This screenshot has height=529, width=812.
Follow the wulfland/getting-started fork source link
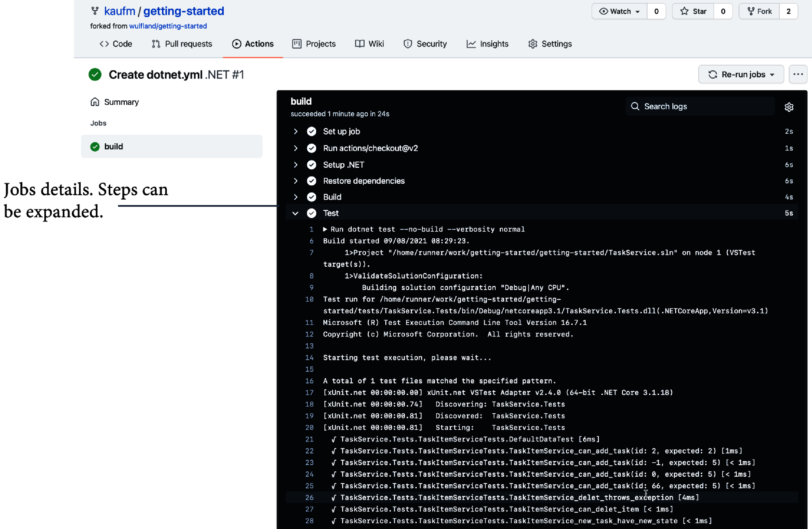(168, 26)
